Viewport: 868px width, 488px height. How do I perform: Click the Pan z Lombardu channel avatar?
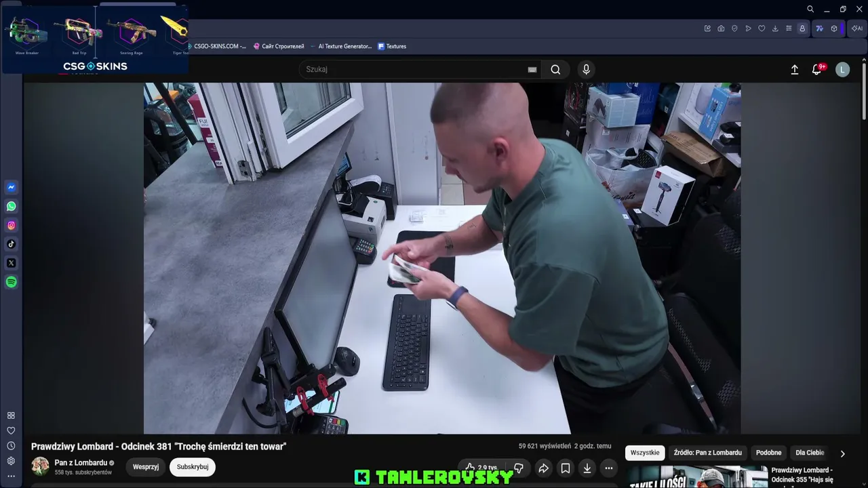point(40,466)
